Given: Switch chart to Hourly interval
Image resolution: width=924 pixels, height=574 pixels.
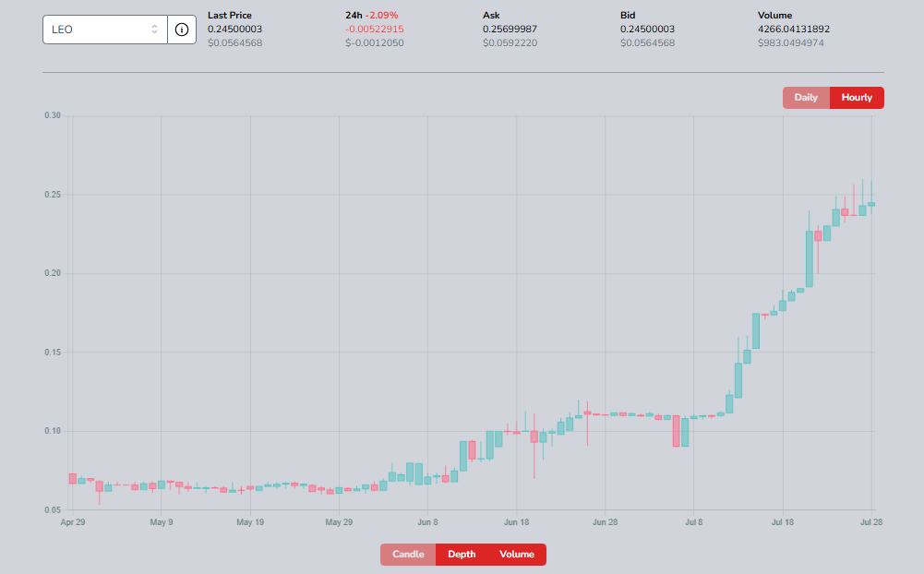Looking at the screenshot, I should (857, 98).
